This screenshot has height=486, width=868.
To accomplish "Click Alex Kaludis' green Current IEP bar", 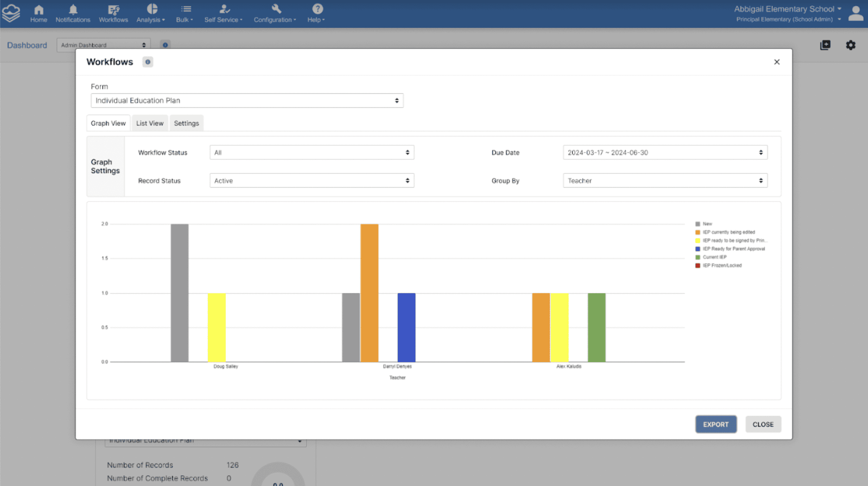I will point(597,328).
